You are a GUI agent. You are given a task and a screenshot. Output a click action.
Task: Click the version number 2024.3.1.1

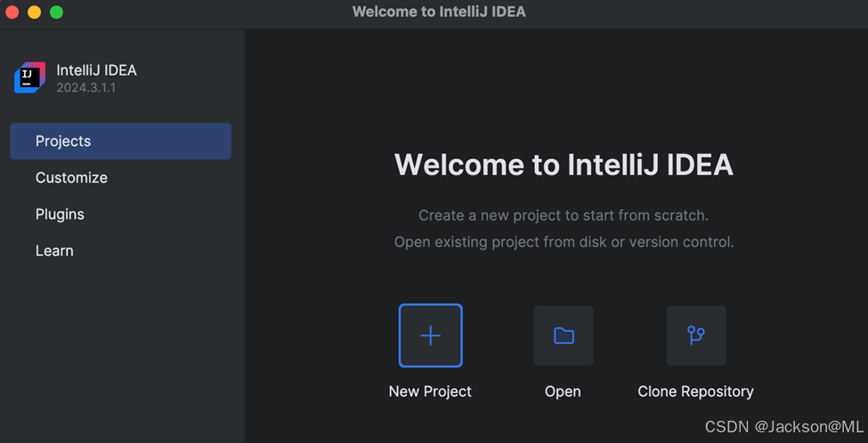[x=86, y=88]
